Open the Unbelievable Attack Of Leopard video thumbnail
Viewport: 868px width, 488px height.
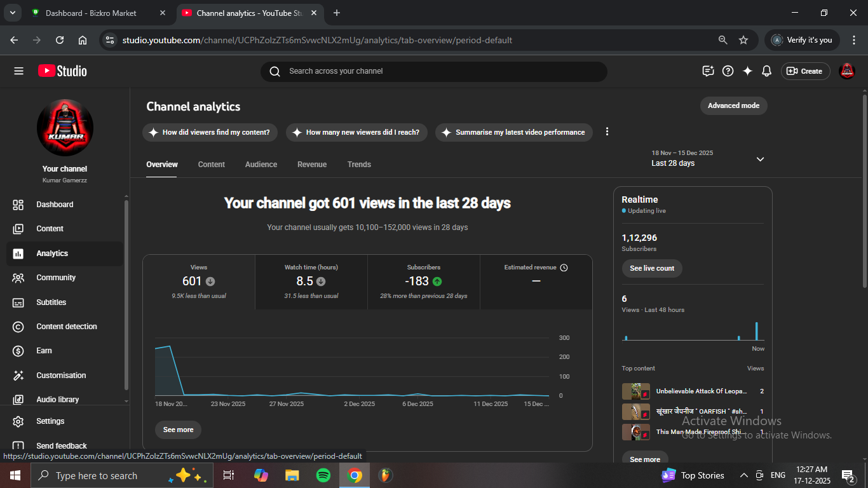pyautogui.click(x=635, y=391)
